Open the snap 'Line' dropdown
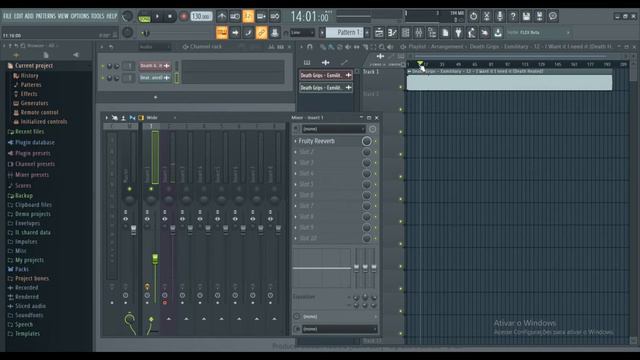 coord(302,33)
